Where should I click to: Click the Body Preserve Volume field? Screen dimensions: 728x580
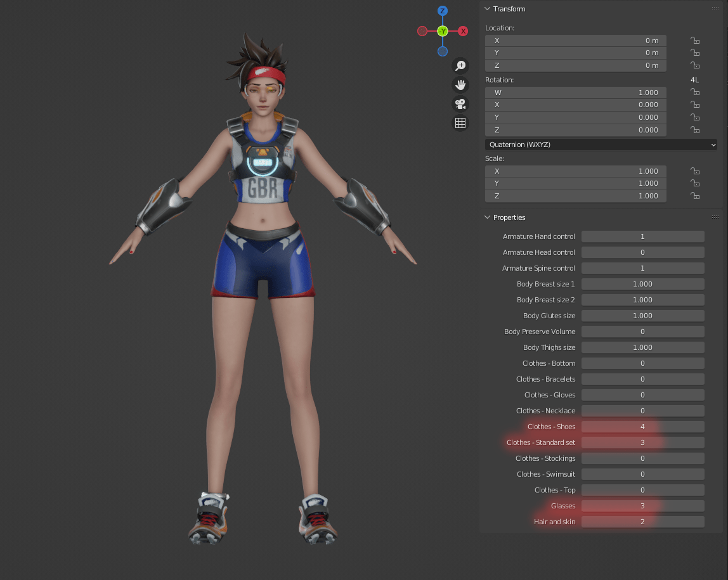point(642,332)
